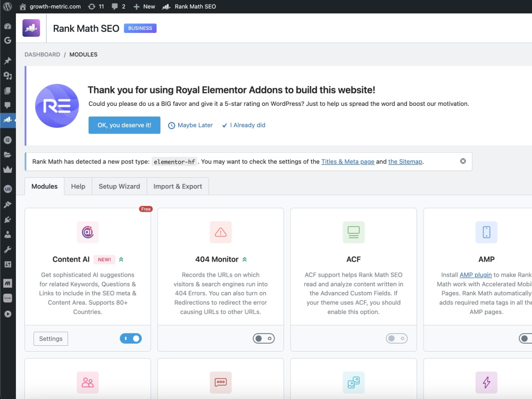The image size is (532, 399).
Task: Click the Free badge on Content AI card
Action: 146,209
